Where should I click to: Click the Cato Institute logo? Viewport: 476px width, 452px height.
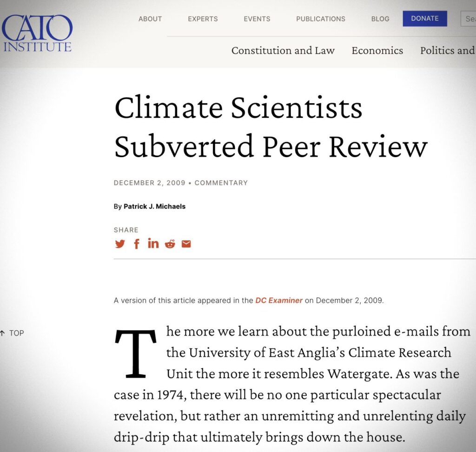[37, 33]
